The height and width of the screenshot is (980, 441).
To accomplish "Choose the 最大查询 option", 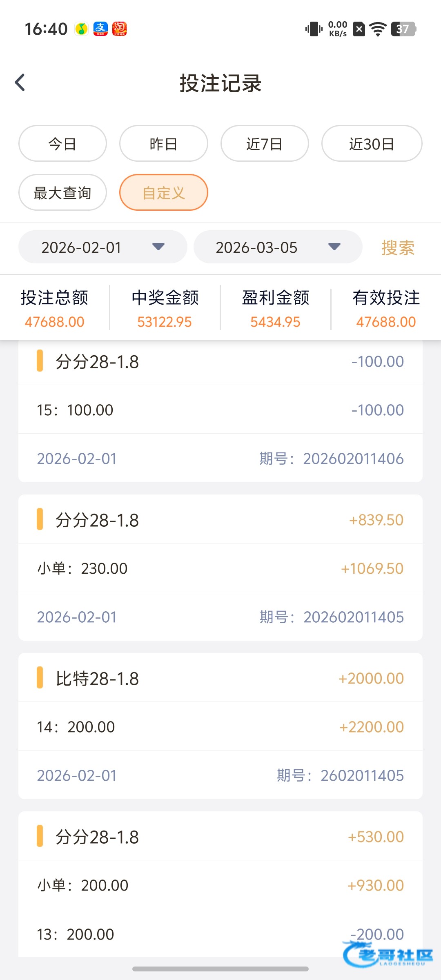I will (x=62, y=193).
